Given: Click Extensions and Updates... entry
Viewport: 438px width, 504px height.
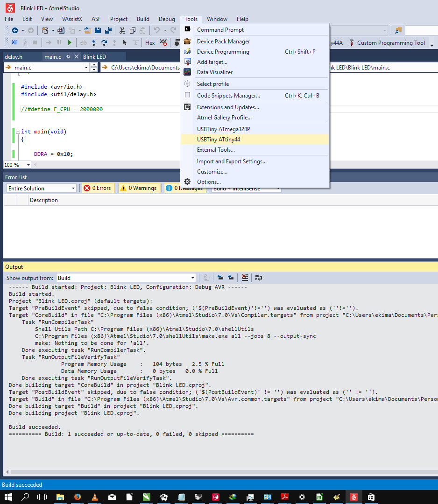Looking at the screenshot, I should [254, 107].
